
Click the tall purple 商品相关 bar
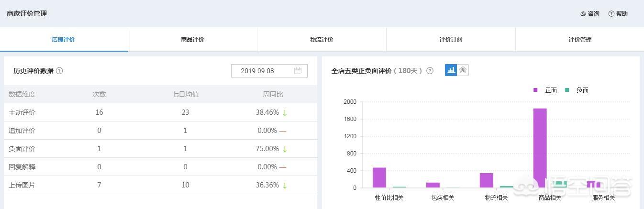pyautogui.click(x=540, y=148)
